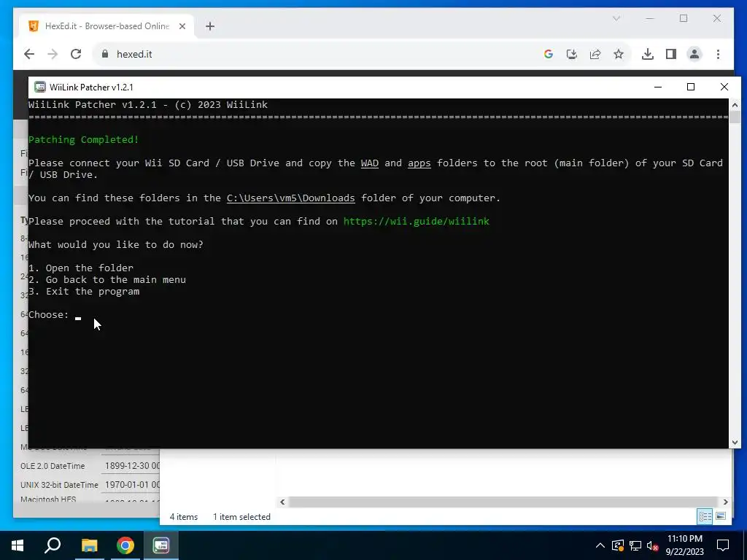Click the WiiLink Patcher title bar icon
The height and width of the screenshot is (560, 747).
tap(40, 87)
